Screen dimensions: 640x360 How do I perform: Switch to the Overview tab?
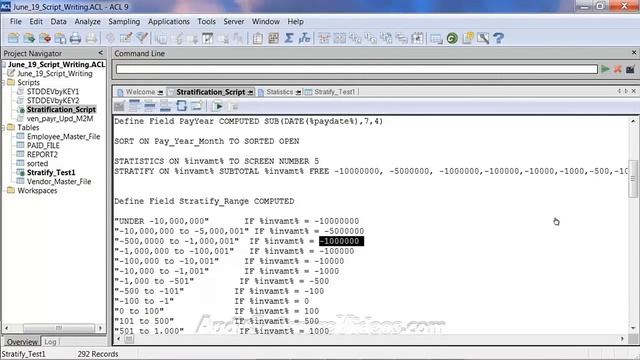(x=22, y=342)
